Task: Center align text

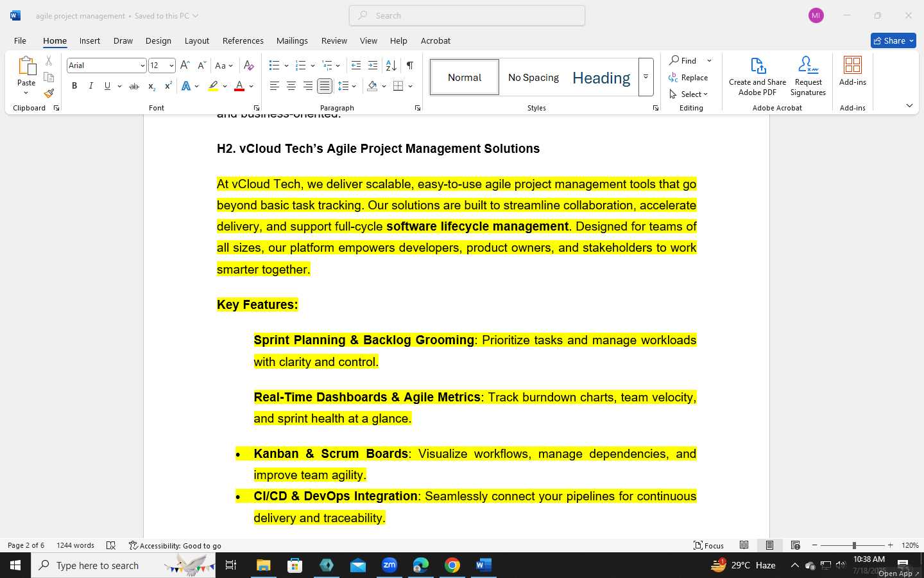Action: tap(291, 86)
